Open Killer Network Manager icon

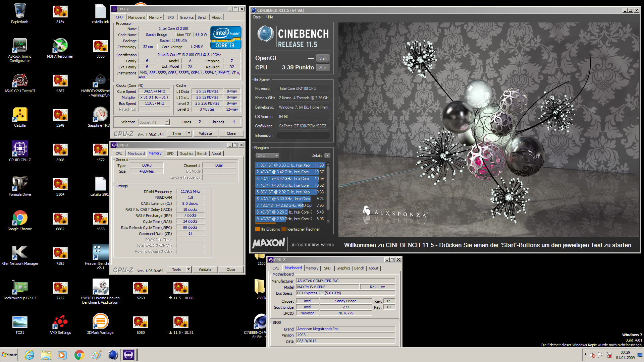click(x=20, y=255)
